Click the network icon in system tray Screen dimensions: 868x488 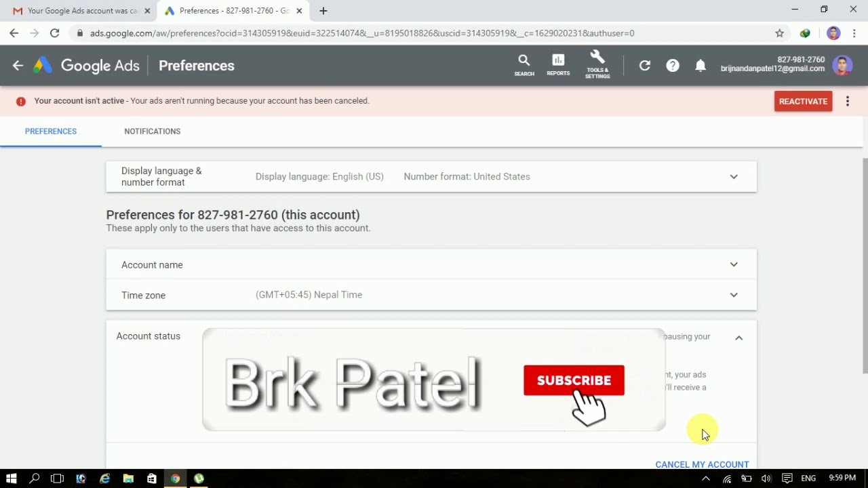coord(727,479)
